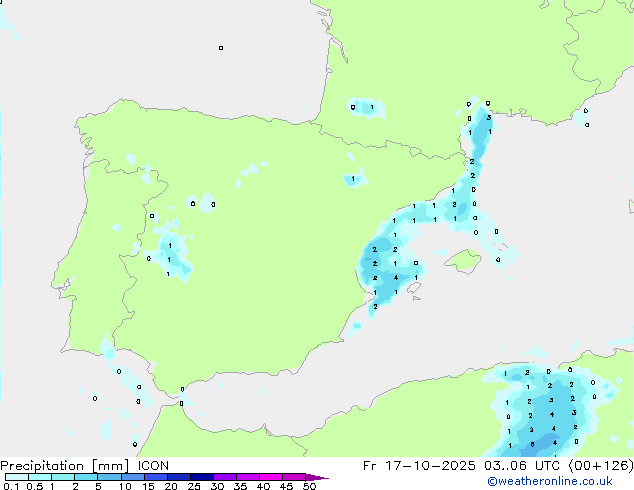This screenshot has height=490, width=634.
Task: Open the weatheronline.co.uk copyright link
Action: click(550, 481)
